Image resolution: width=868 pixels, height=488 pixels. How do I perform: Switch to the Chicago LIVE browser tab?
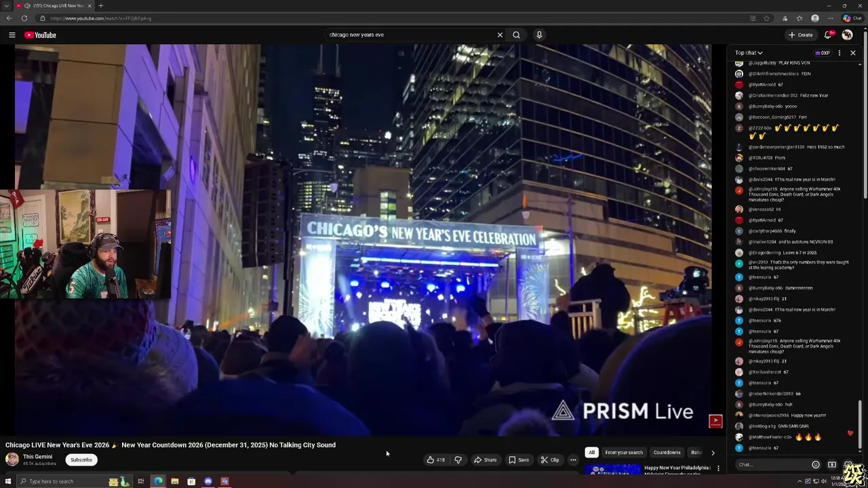(x=56, y=5)
